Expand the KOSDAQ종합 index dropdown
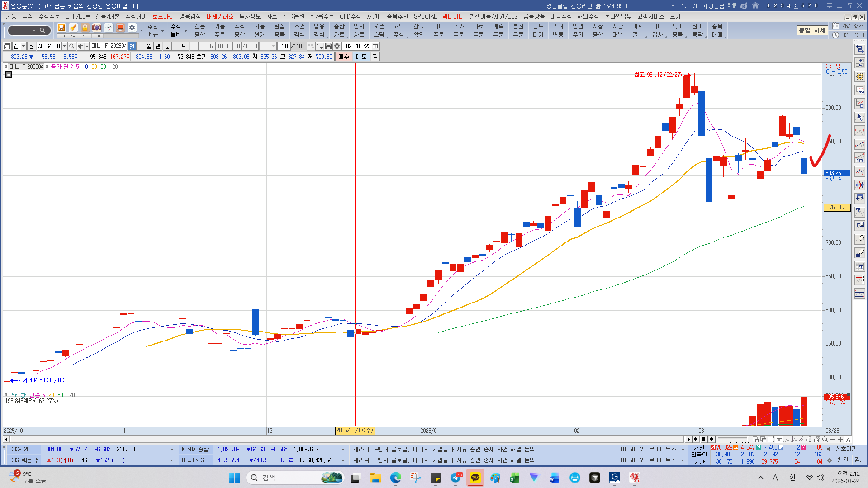The image size is (868, 488). coord(343,450)
